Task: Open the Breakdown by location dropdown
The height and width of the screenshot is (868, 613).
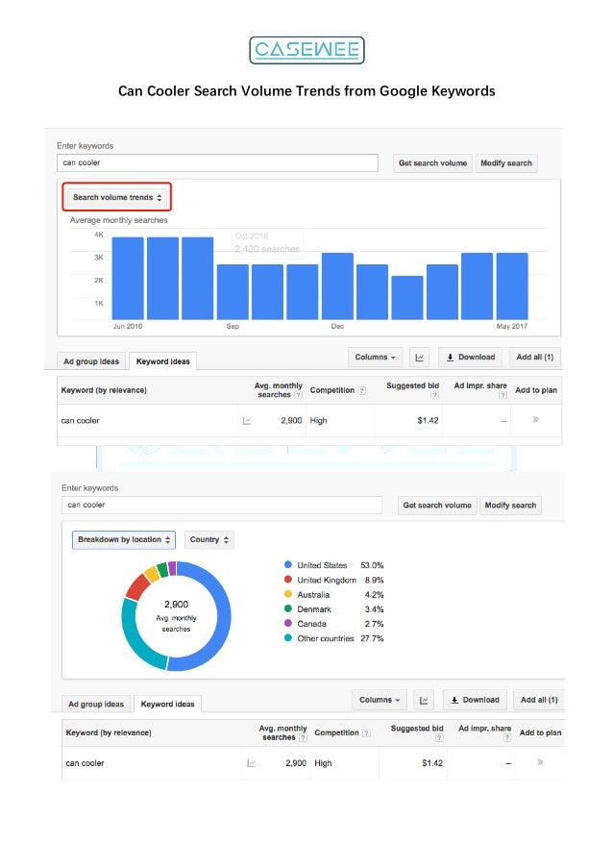Action: (124, 539)
